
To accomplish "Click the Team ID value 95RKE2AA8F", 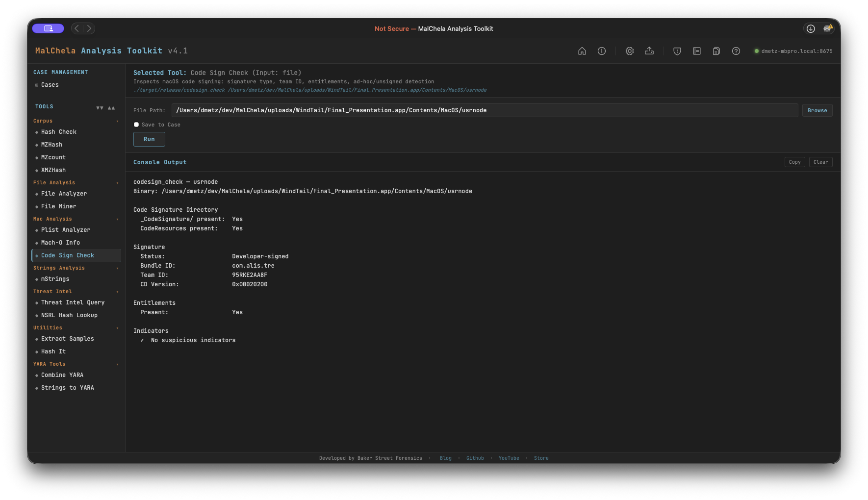I will (x=250, y=275).
